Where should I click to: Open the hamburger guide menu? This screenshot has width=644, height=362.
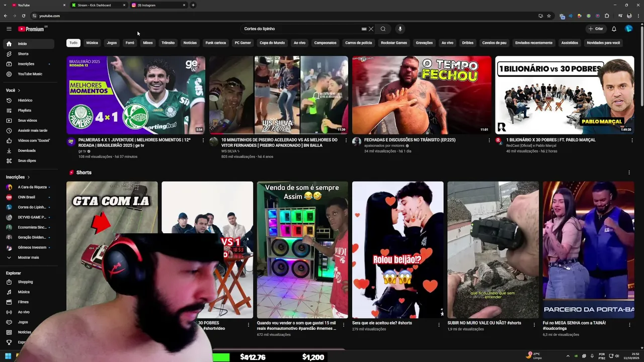click(9, 29)
